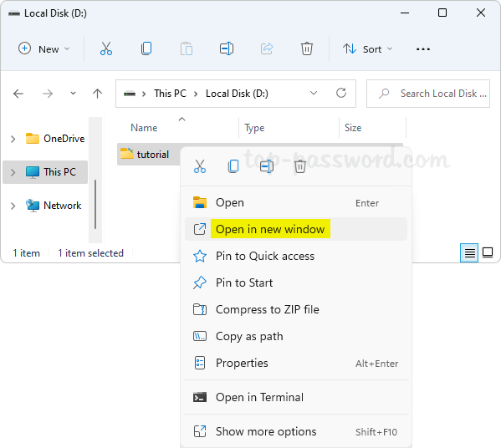The width and height of the screenshot is (501, 448).
Task: Switch to large thumbnails view
Action: pyautogui.click(x=488, y=253)
